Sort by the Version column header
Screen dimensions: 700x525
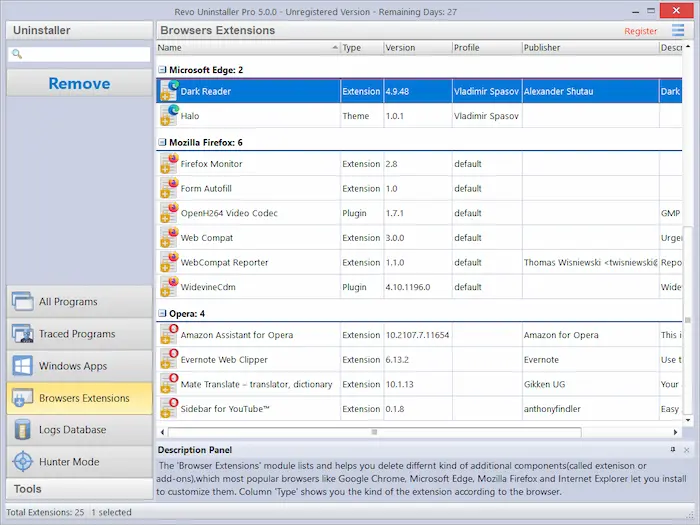418,48
